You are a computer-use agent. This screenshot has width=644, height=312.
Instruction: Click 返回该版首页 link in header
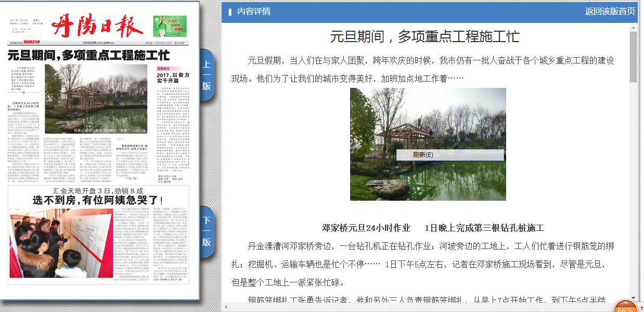click(610, 11)
